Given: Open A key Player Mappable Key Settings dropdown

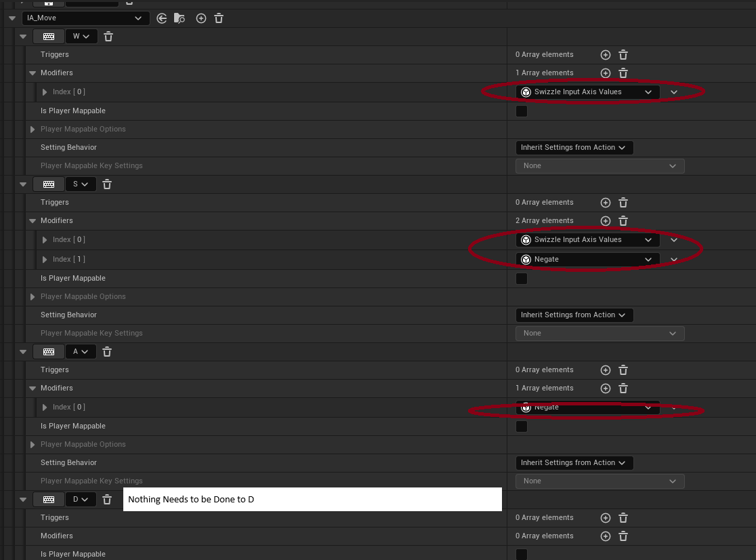Looking at the screenshot, I should click(x=600, y=481).
